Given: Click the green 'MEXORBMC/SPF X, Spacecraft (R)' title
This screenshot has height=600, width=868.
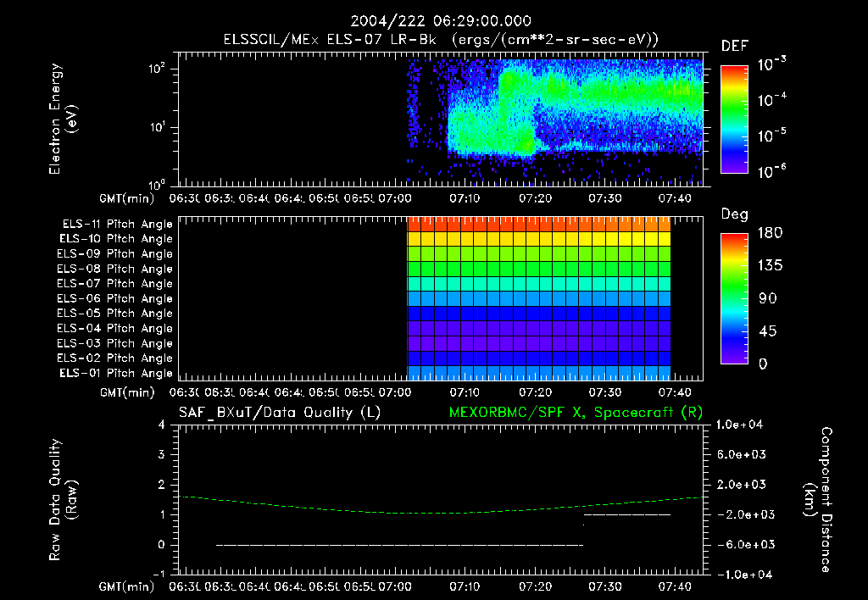Looking at the screenshot, I should (x=576, y=413).
